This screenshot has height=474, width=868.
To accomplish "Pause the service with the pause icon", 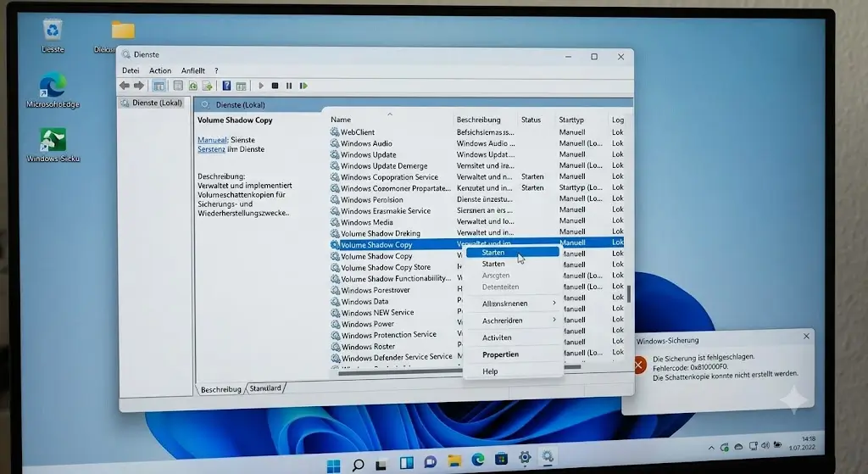I will coord(289,86).
